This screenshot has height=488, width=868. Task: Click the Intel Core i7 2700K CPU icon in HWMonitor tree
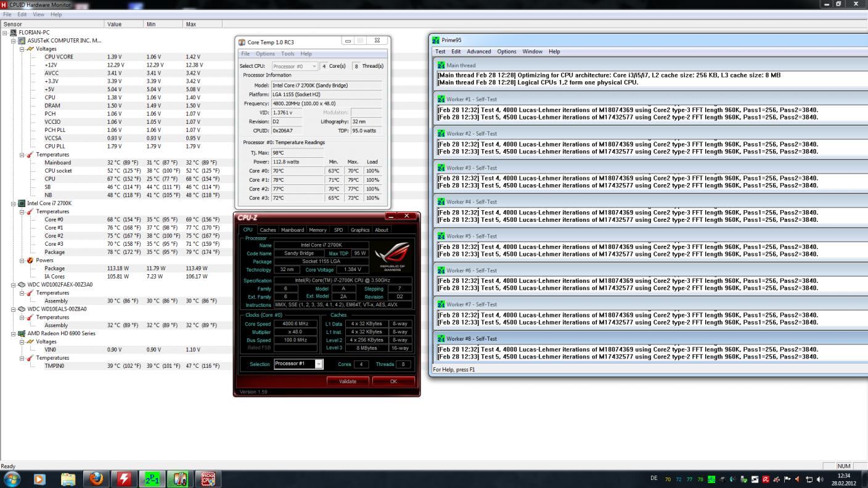22,203
